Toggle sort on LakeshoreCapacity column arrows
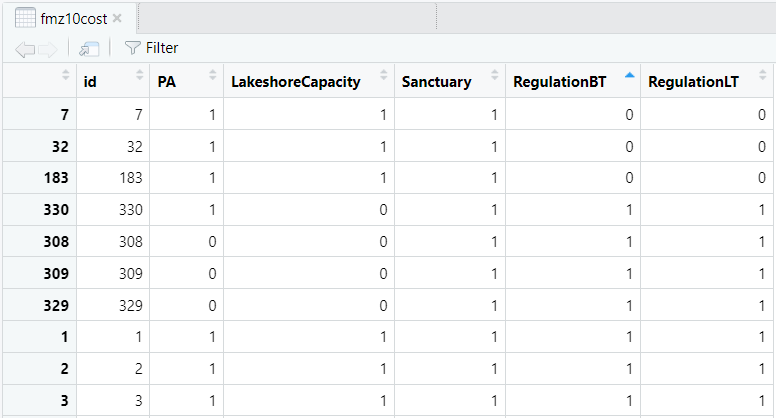The image size is (776, 418). (x=384, y=75)
